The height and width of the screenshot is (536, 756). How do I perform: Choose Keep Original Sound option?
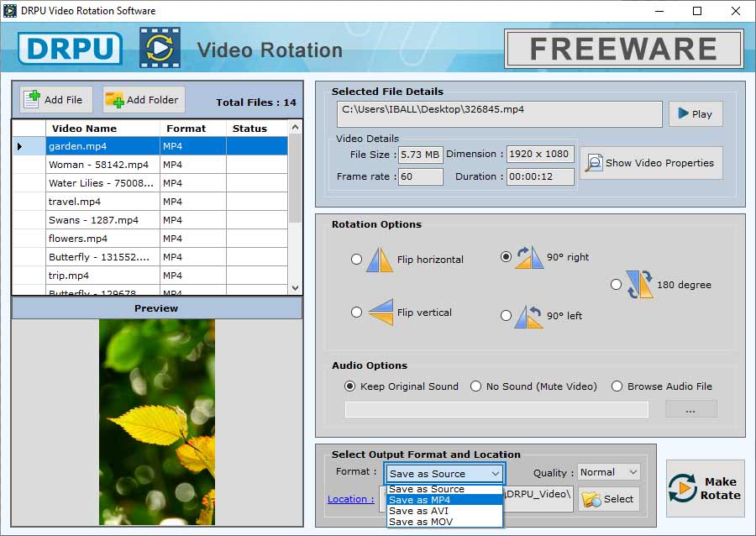coord(350,386)
